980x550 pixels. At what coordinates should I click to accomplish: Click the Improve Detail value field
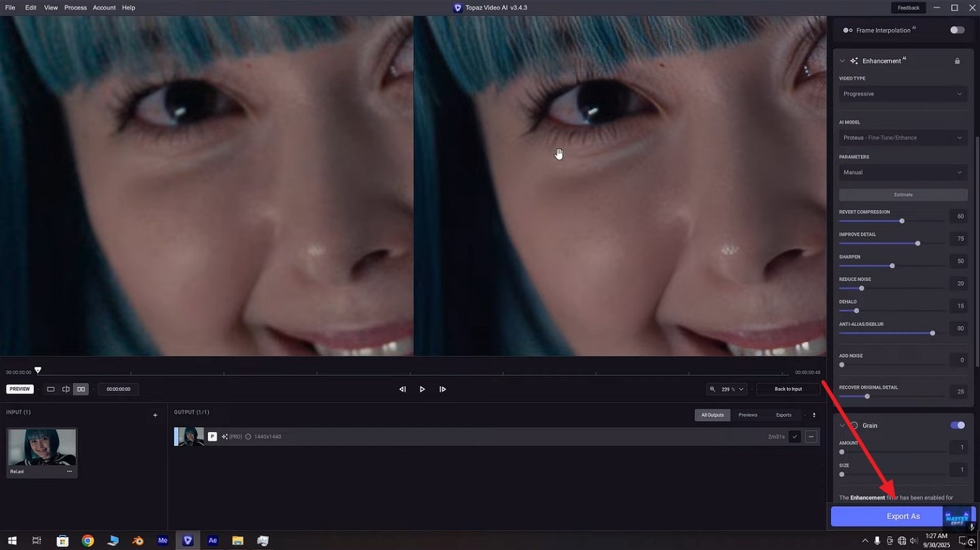tap(958, 239)
